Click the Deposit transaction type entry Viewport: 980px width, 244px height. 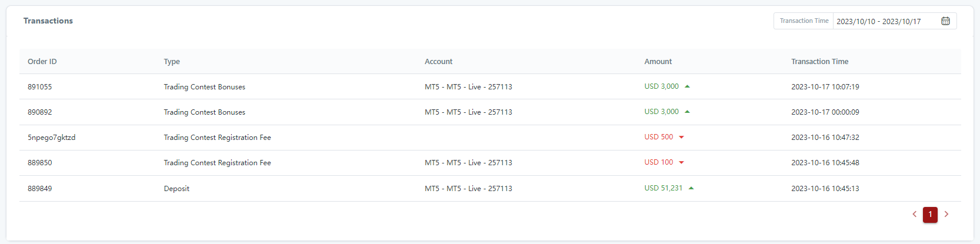tap(176, 189)
